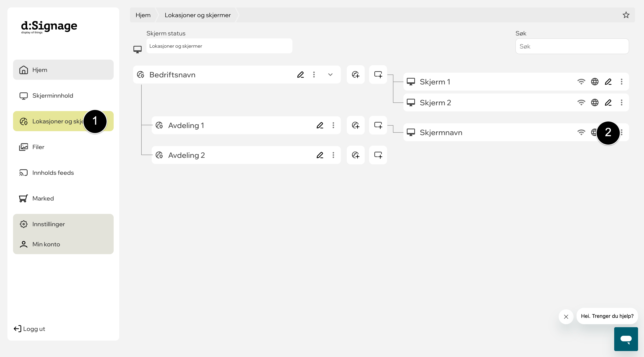Image resolution: width=644 pixels, height=357 pixels.
Task: Open more options for Skjerm 1
Action: [621, 81]
